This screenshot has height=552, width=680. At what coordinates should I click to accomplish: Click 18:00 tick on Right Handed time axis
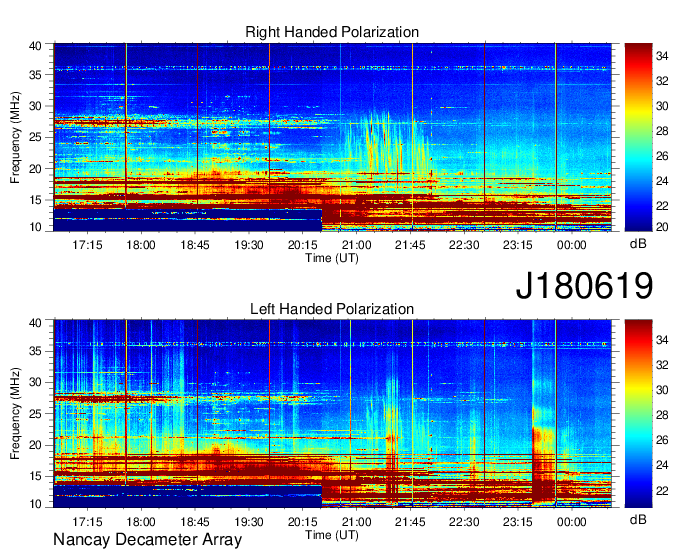pos(141,245)
